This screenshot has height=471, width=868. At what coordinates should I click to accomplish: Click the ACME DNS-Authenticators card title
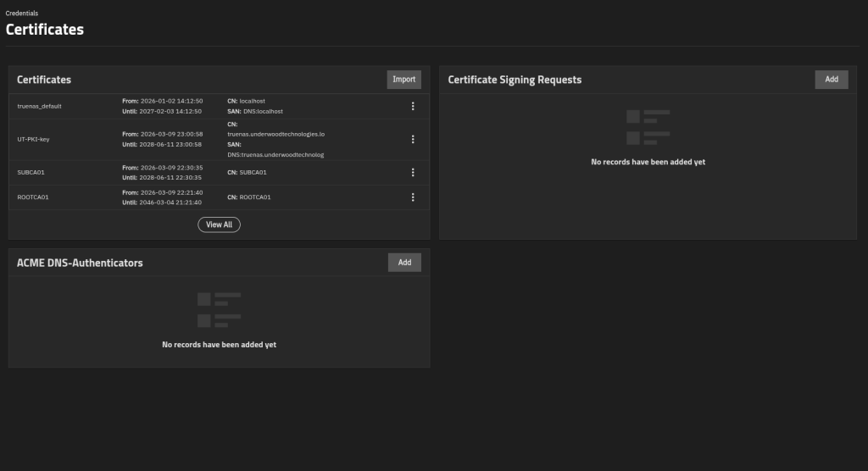80,263
